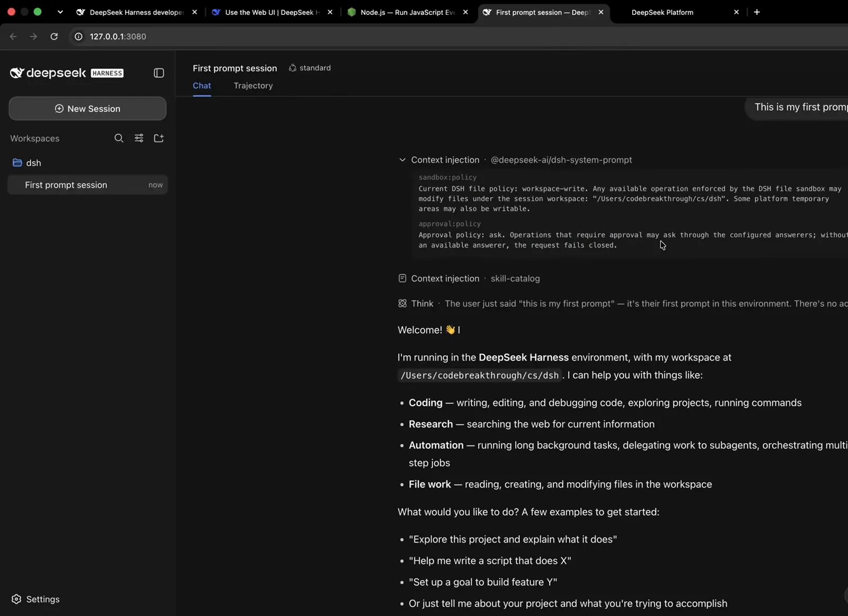Select the dsh workspace

click(33, 163)
